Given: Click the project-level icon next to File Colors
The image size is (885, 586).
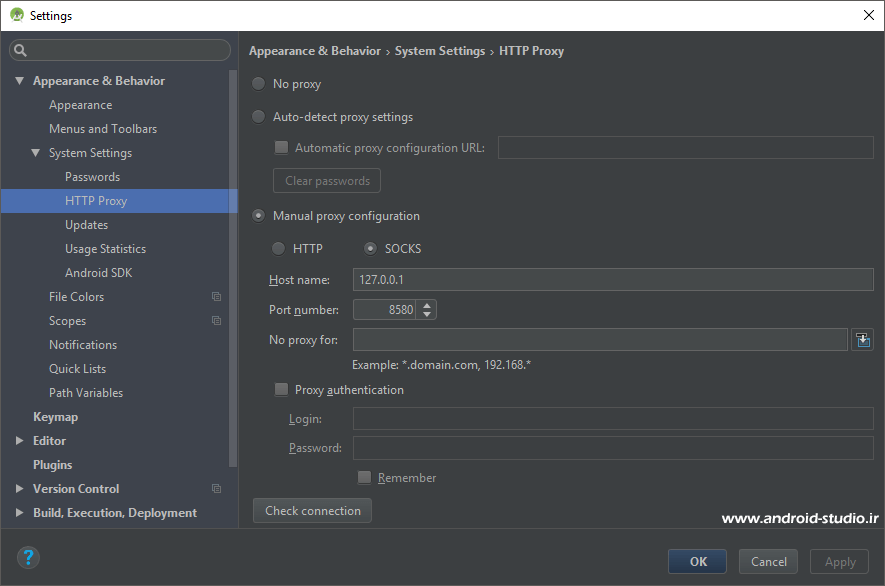Looking at the screenshot, I should pos(216,297).
